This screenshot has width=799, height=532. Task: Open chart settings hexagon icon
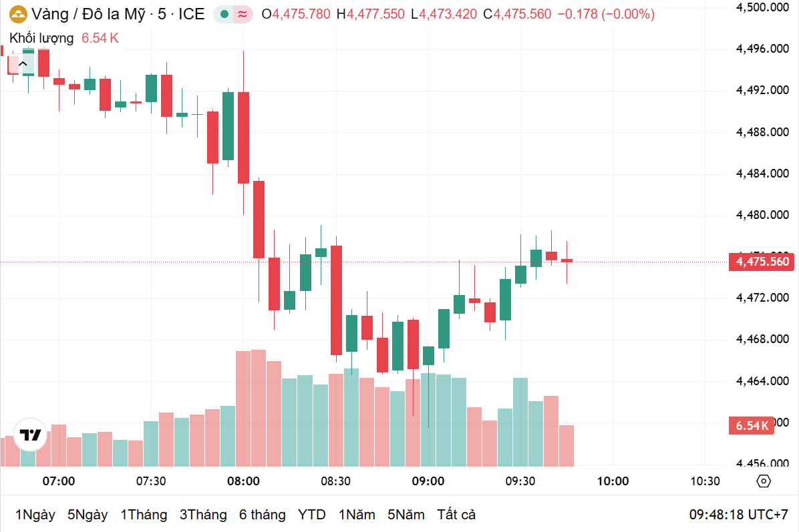point(764,481)
